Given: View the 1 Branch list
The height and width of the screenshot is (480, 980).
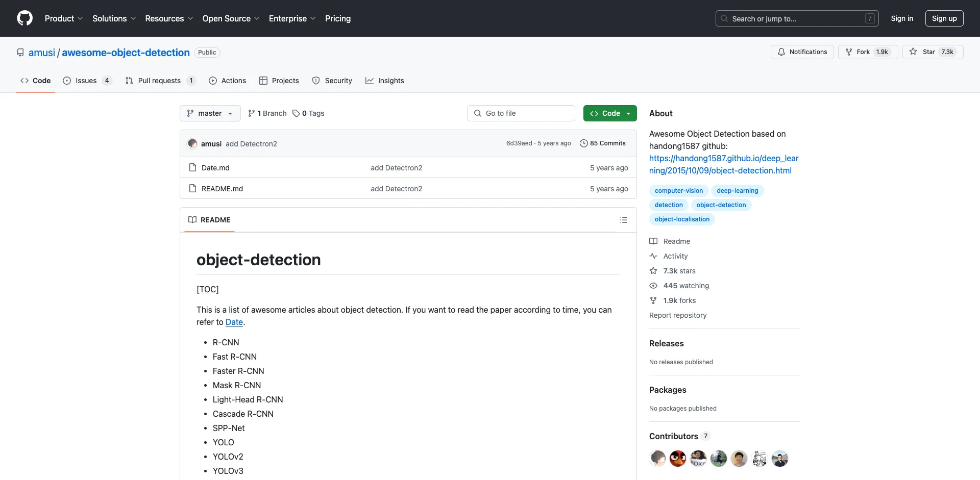Looking at the screenshot, I should click(x=267, y=113).
